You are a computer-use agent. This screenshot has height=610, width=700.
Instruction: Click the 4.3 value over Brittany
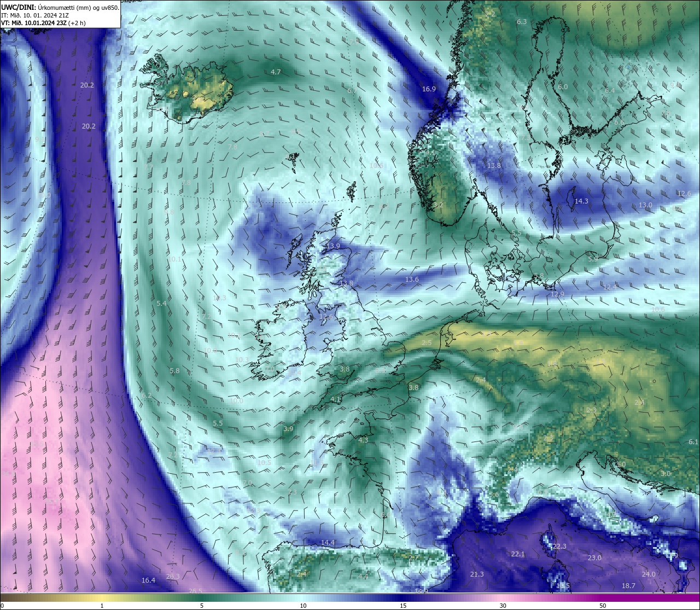coord(363,440)
